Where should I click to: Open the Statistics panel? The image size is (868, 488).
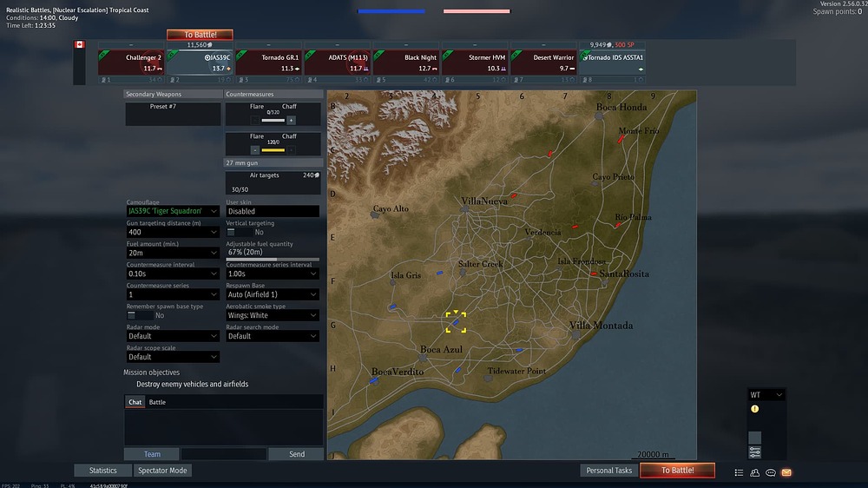click(103, 471)
